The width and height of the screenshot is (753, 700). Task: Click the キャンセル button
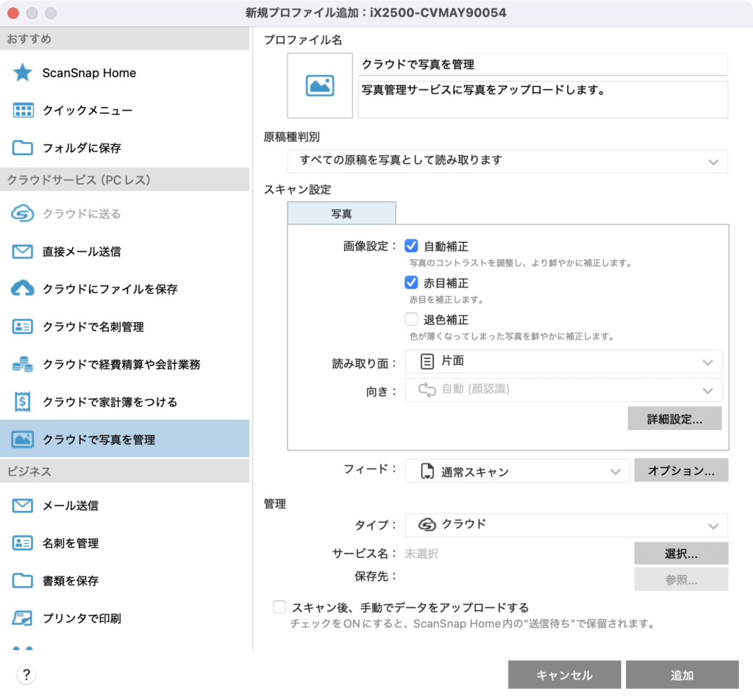(565, 675)
